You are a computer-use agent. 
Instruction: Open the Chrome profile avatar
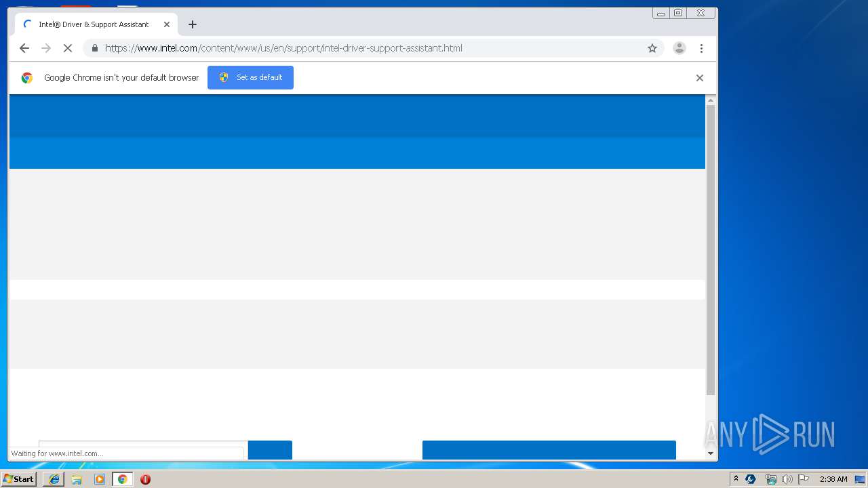679,48
